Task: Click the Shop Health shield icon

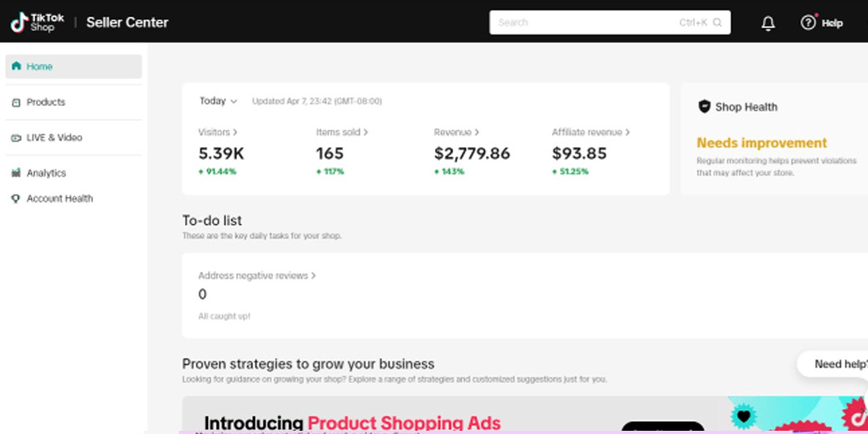Action: (x=704, y=107)
